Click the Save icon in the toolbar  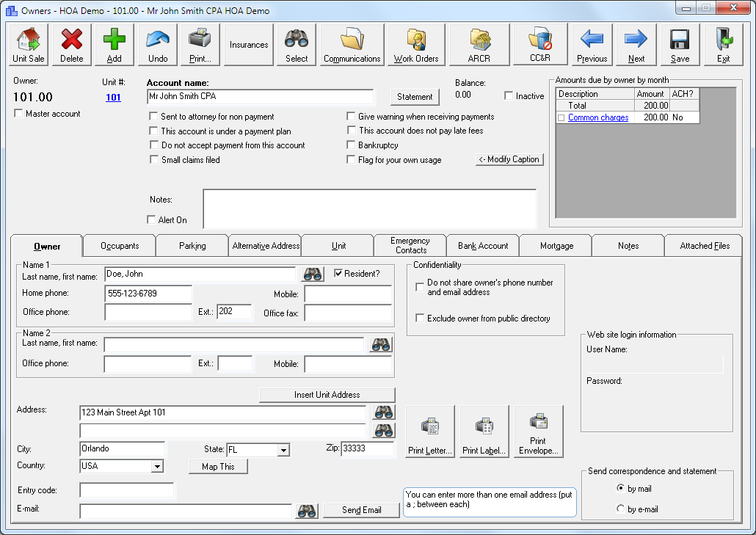pyautogui.click(x=680, y=44)
